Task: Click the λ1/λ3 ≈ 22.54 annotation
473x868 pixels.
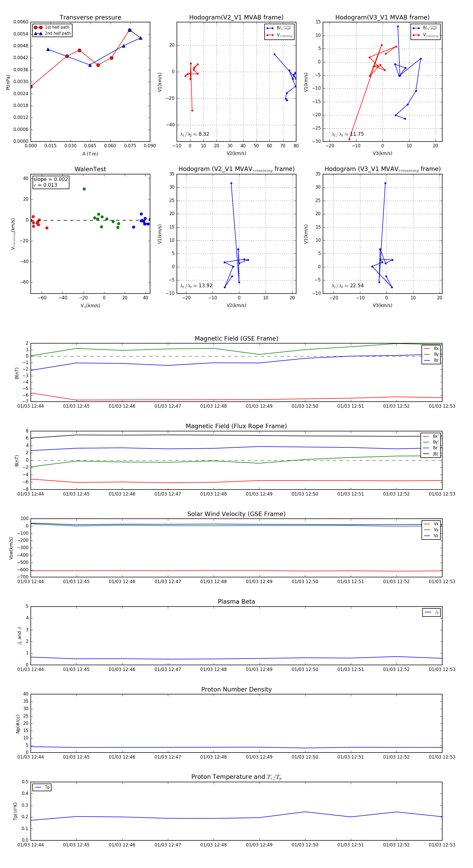Action: pos(347,286)
